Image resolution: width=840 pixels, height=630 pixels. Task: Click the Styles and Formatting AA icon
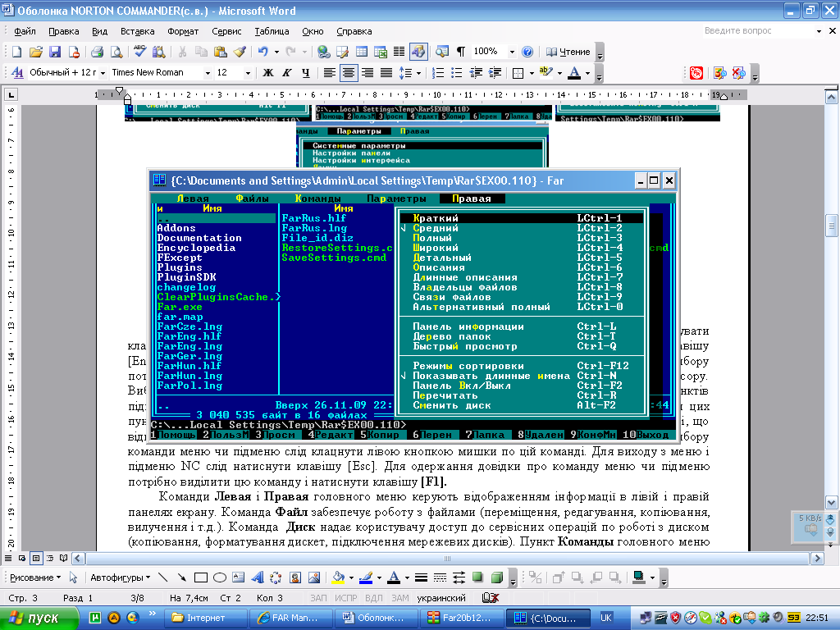[17, 72]
